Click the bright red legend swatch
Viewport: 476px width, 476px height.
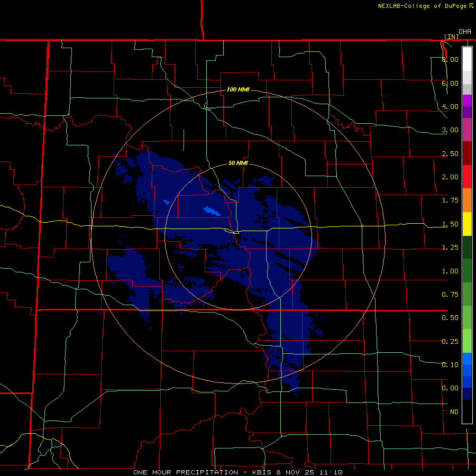pos(467,177)
